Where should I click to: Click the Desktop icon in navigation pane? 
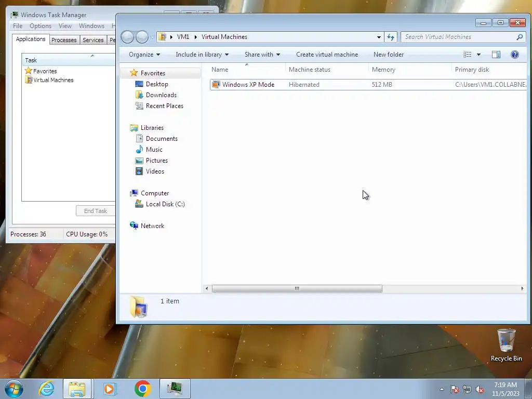point(139,84)
